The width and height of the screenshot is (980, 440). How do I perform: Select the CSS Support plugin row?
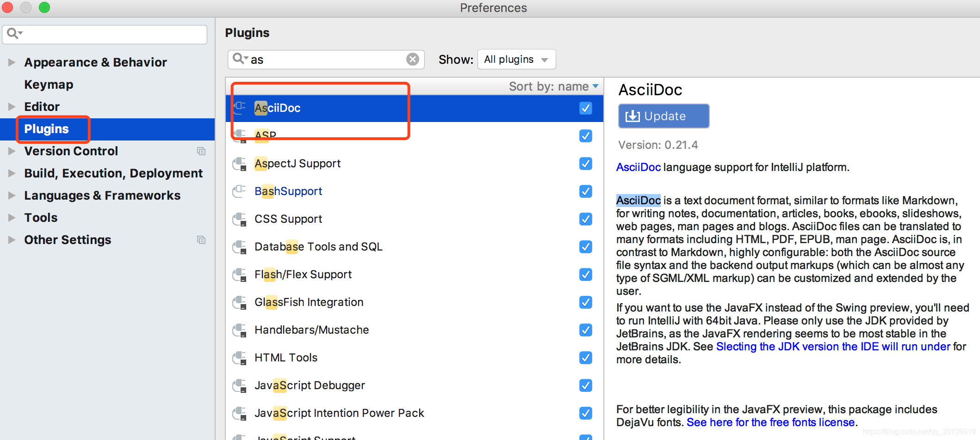click(415, 219)
